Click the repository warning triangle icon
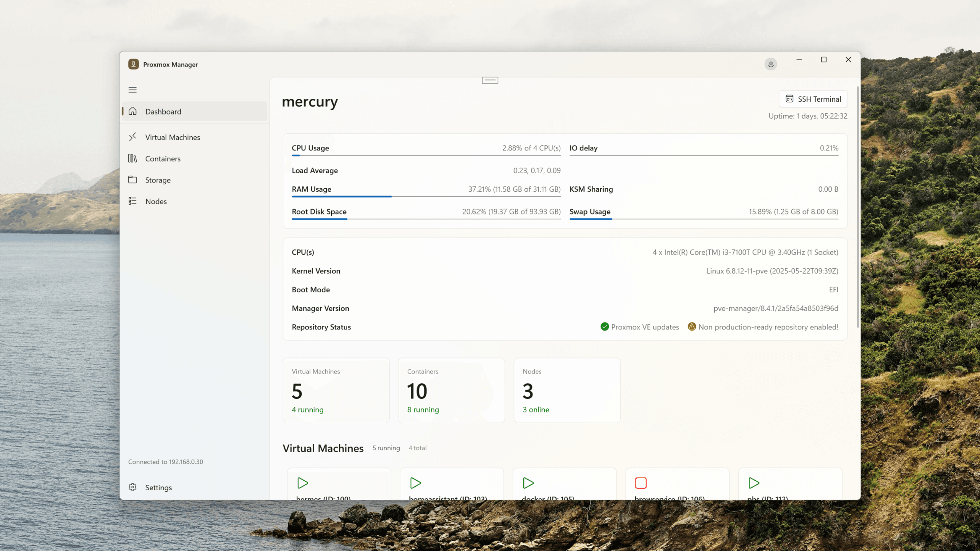The image size is (980, 551). click(691, 326)
